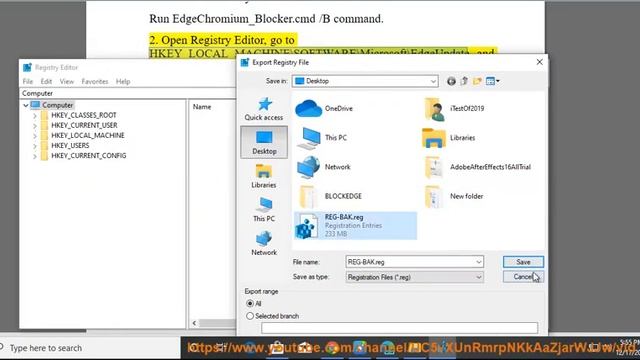The width and height of the screenshot is (640, 360).
Task: Select Network item in the file list
Action: (x=324, y=167)
